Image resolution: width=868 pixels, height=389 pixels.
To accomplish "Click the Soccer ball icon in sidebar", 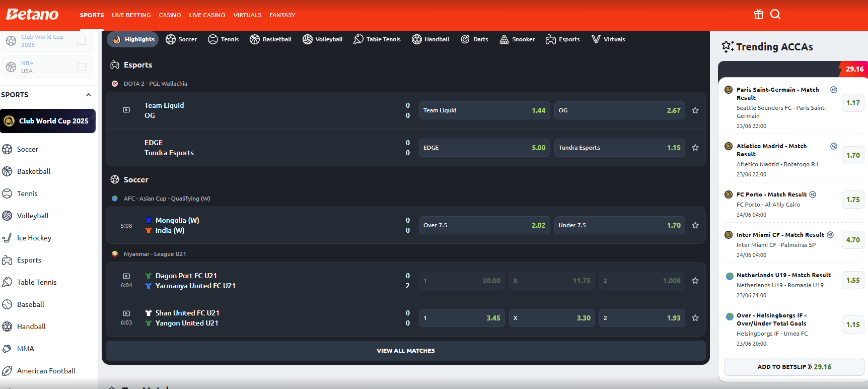I will (x=7, y=149).
